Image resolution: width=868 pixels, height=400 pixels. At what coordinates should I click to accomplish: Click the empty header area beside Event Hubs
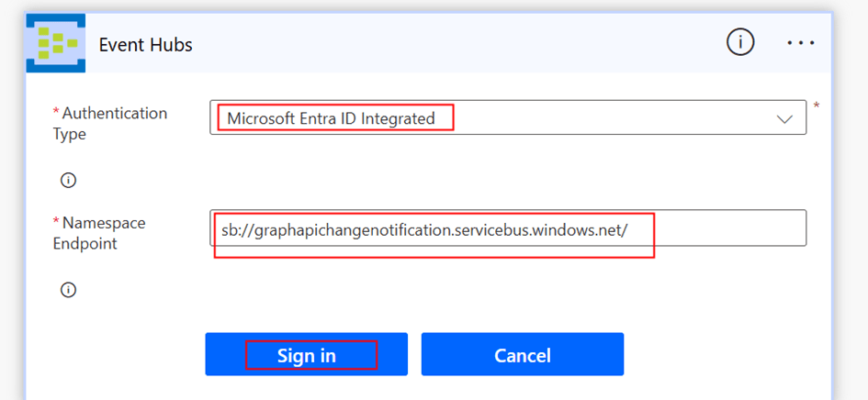pos(459,44)
